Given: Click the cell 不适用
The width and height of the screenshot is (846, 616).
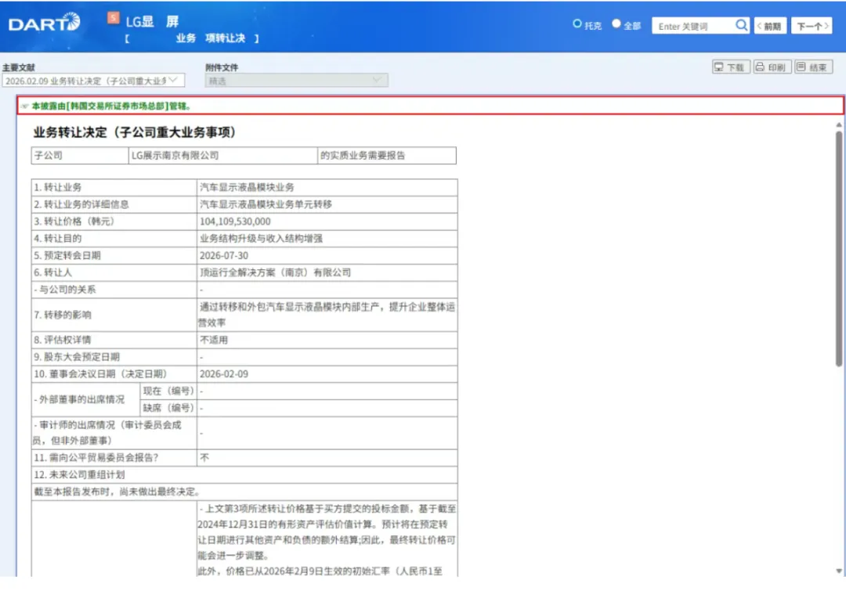Looking at the screenshot, I should point(327,340).
